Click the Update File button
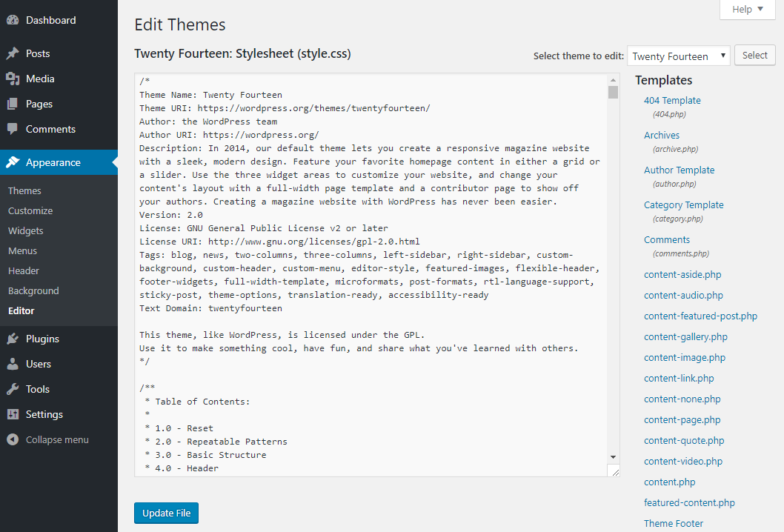Viewport: 784px width, 532px height. coord(166,513)
